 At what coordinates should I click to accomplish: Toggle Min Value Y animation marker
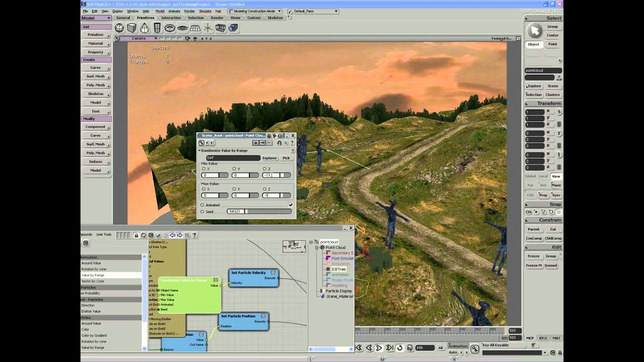233,169
